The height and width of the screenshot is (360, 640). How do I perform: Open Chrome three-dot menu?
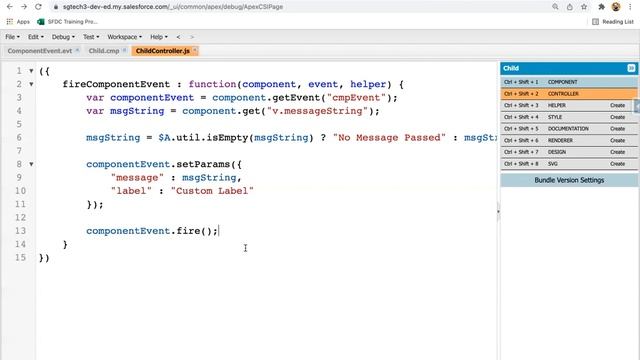[x=630, y=7]
